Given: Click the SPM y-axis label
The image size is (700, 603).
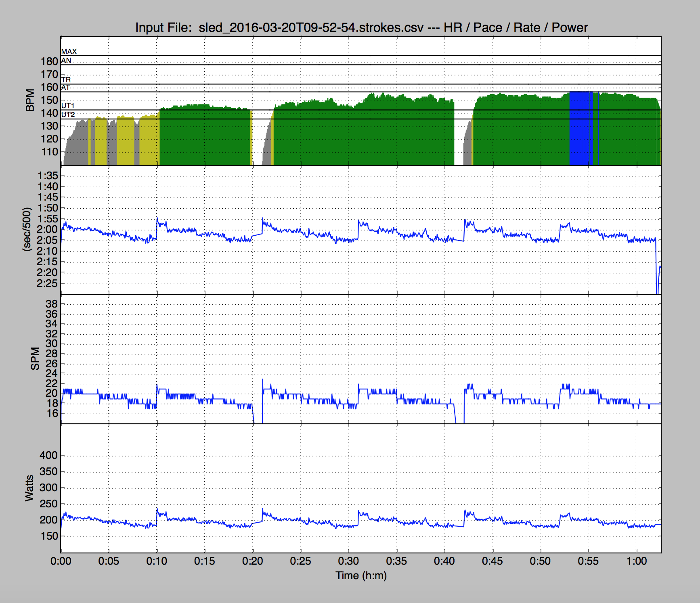Looking at the screenshot, I should pyautogui.click(x=35, y=358).
